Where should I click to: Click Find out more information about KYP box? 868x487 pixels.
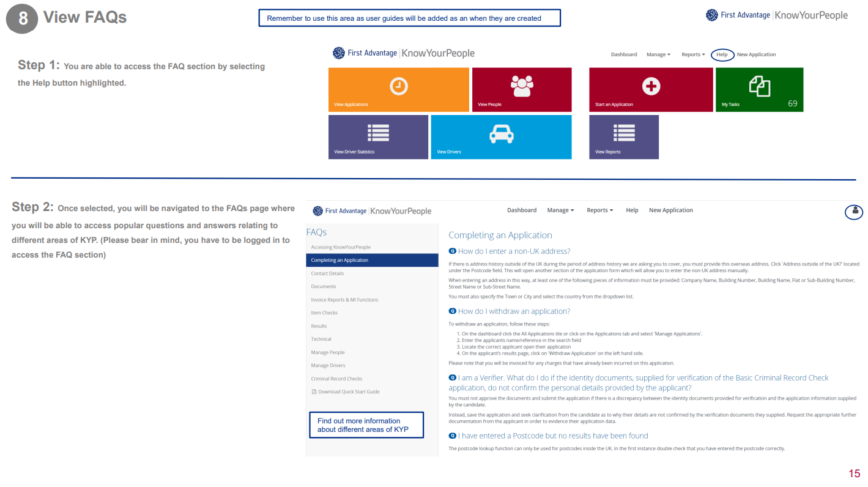[366, 425]
